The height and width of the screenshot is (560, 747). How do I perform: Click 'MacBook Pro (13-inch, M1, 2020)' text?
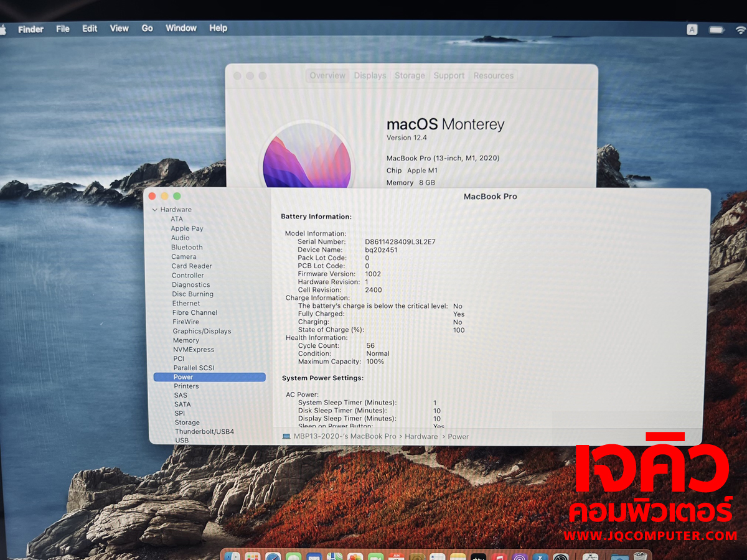(443, 158)
